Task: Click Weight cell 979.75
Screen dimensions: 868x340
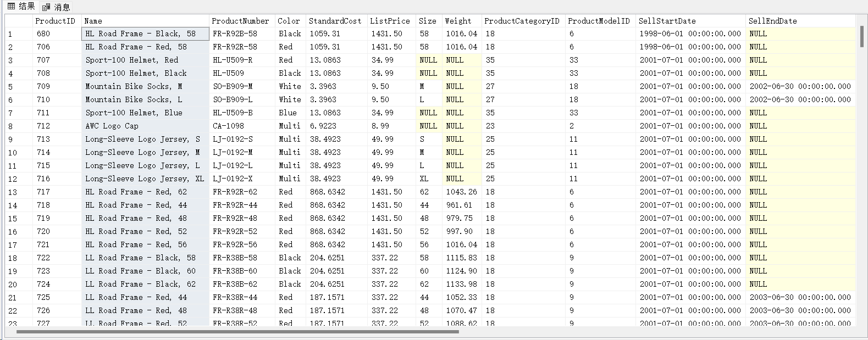Action: click(x=462, y=218)
